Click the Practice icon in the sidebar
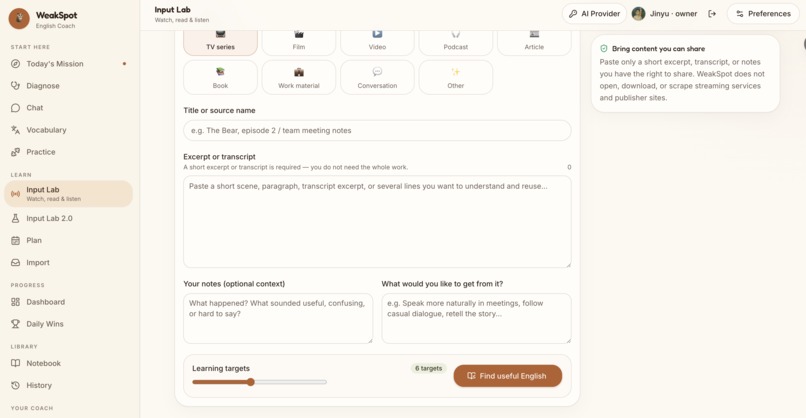 [x=15, y=152]
